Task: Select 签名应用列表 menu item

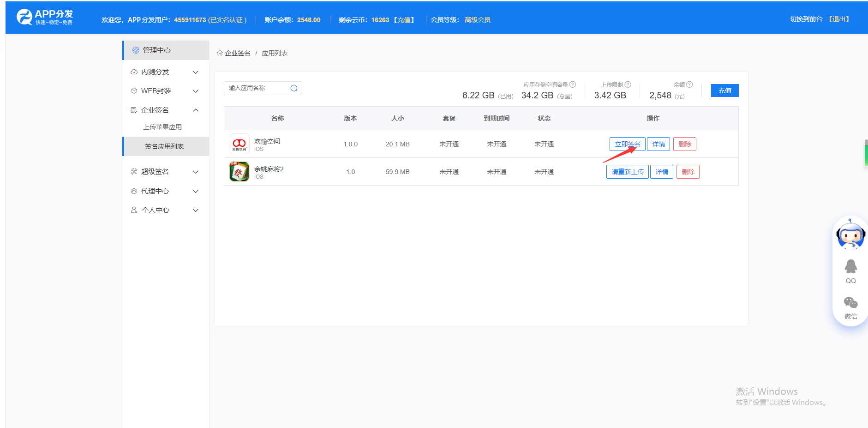Action: click(164, 146)
